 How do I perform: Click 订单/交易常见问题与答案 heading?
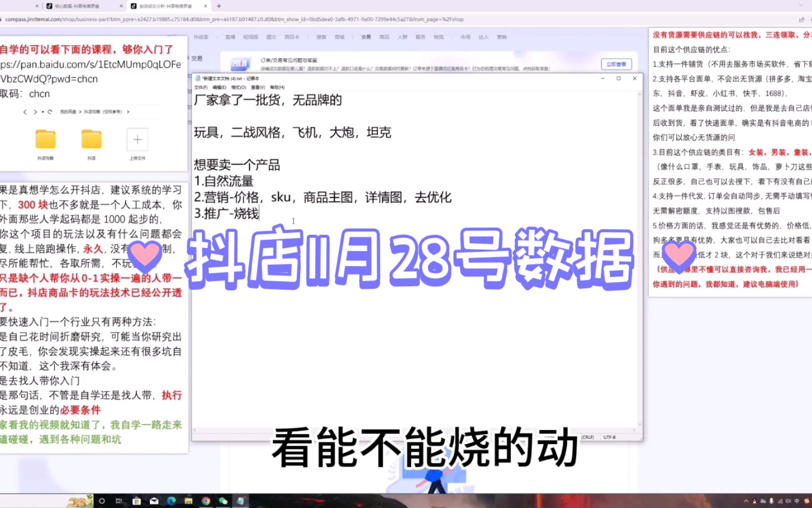pyautogui.click(x=289, y=60)
